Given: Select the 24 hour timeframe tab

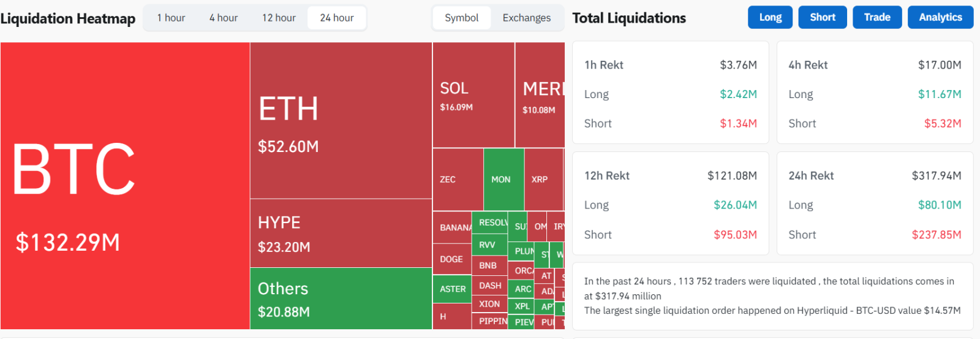Looking at the screenshot, I should click(x=337, y=18).
